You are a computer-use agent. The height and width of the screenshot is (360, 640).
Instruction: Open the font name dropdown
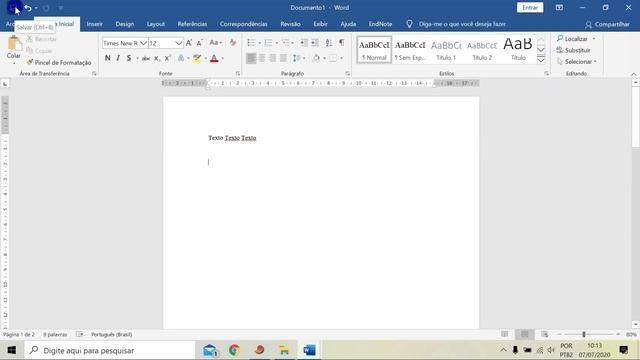pos(143,43)
